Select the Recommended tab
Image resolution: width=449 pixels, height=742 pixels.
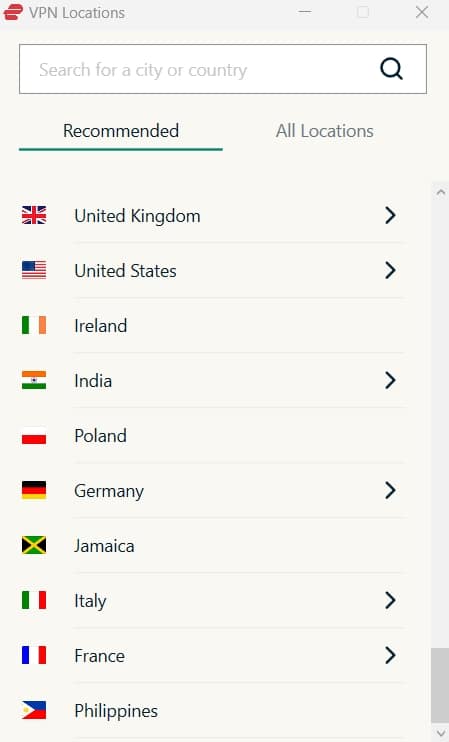click(121, 131)
